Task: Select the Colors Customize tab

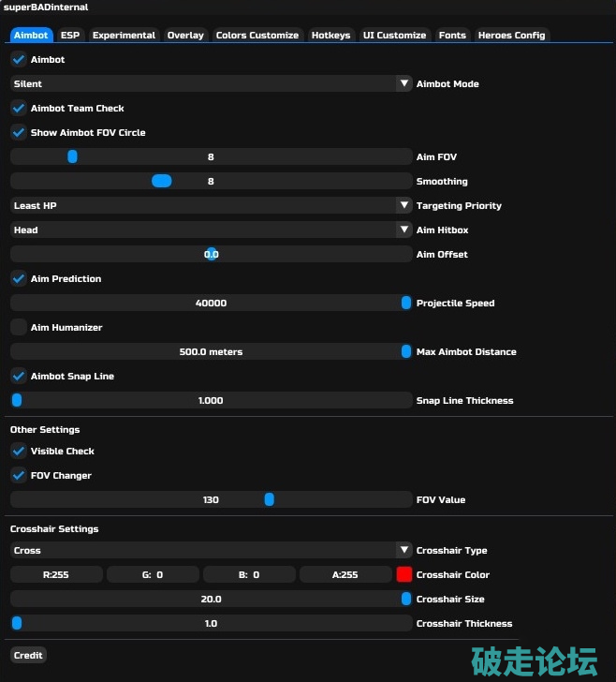Action: 257,36
